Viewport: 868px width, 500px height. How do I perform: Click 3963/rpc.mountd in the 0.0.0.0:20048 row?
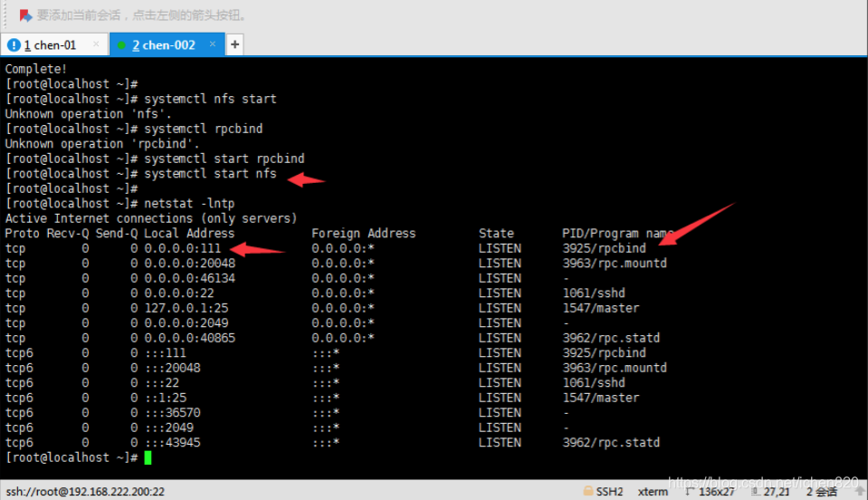pyautogui.click(x=615, y=264)
